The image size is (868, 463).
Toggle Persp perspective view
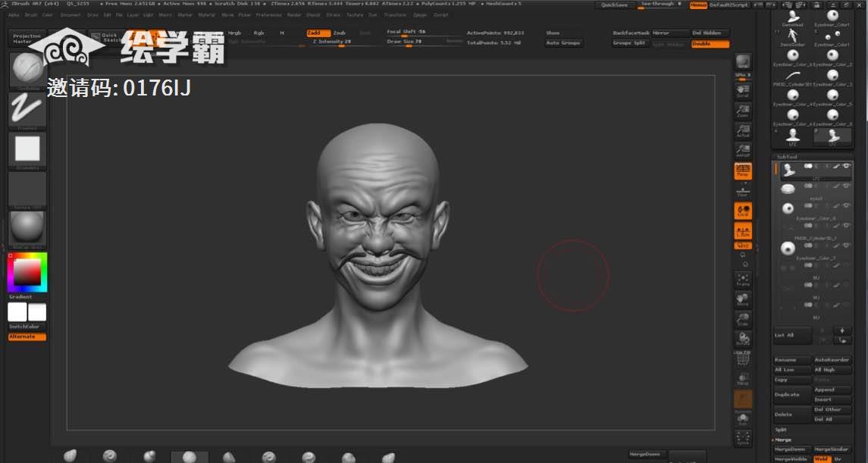click(743, 171)
